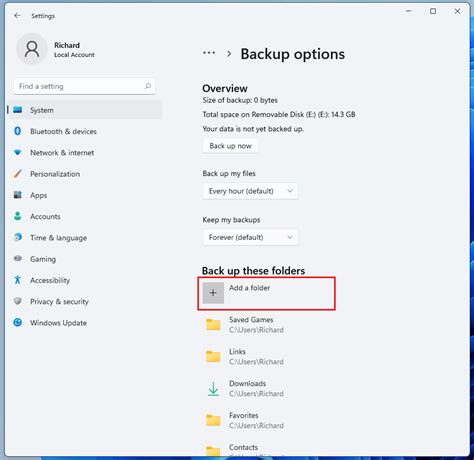Maximize the Settings window
474x460 pixels.
click(x=433, y=11)
